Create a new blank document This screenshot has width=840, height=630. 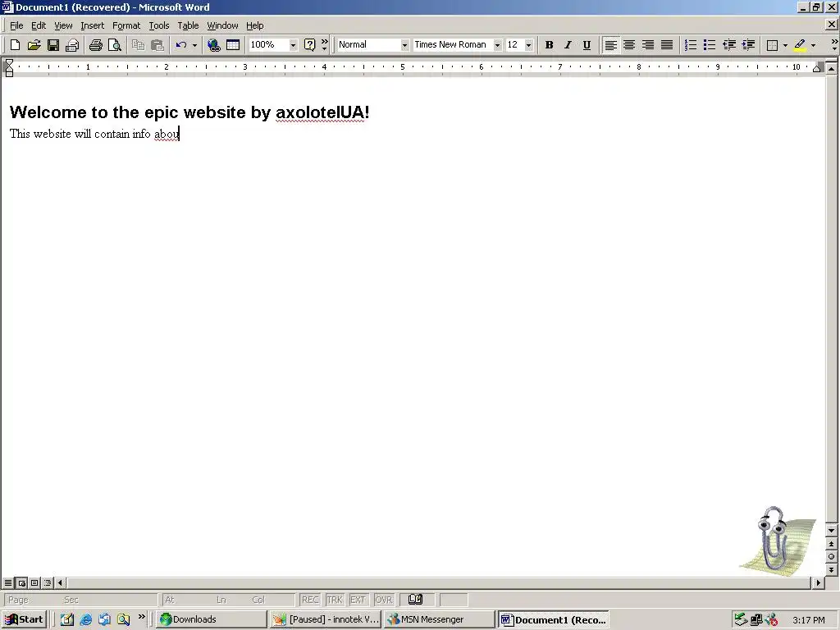click(x=15, y=45)
